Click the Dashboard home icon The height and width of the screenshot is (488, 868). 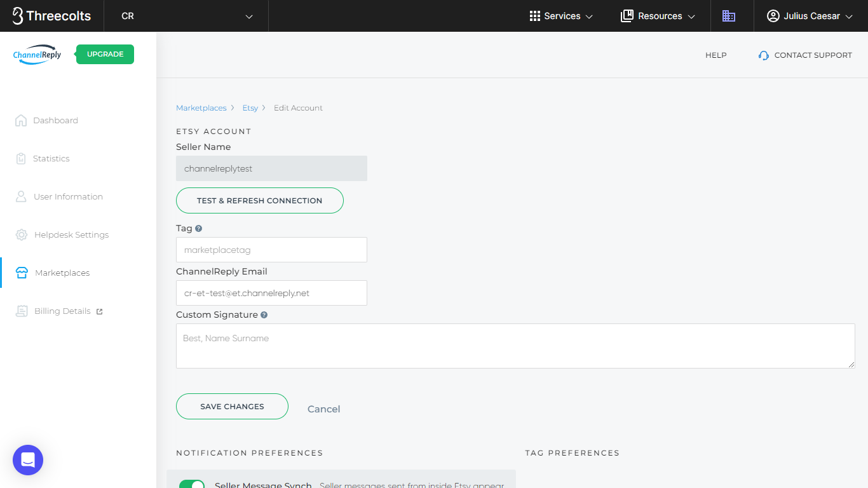pos(21,120)
